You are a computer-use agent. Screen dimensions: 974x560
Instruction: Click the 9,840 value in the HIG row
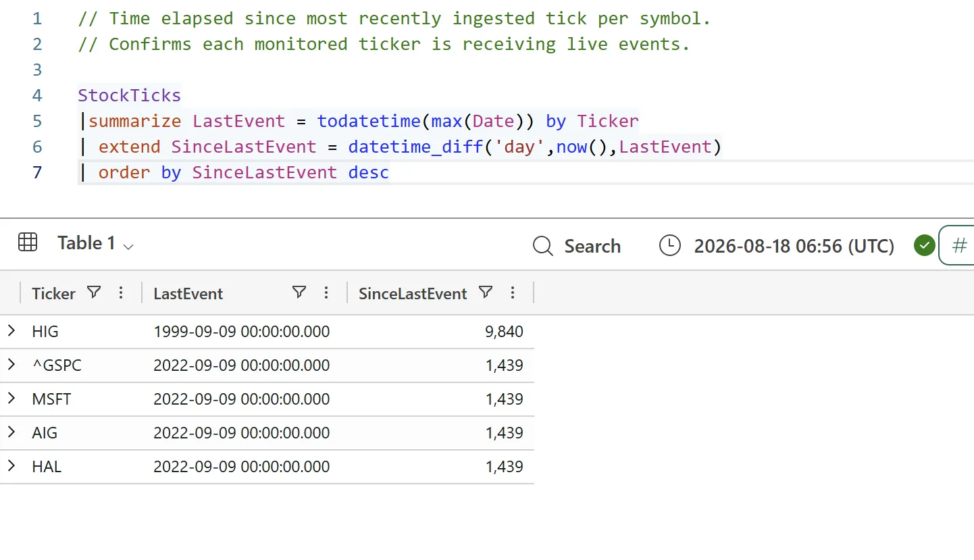coord(504,332)
